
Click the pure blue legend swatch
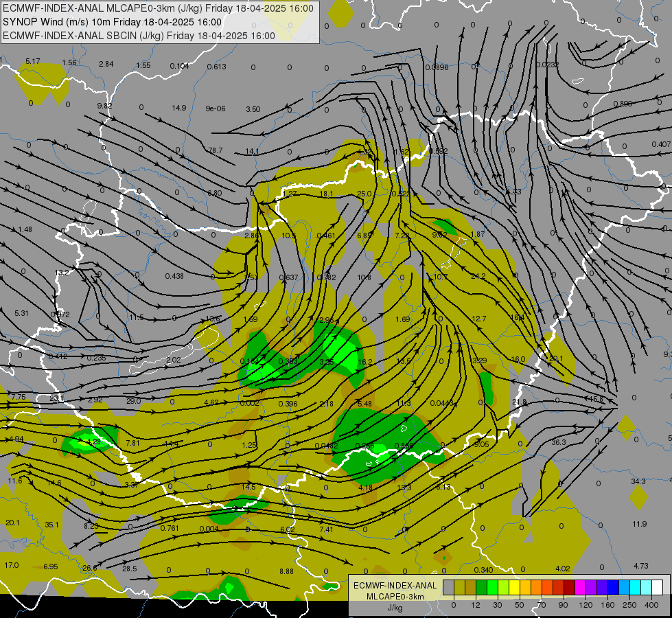pyautogui.click(x=613, y=587)
